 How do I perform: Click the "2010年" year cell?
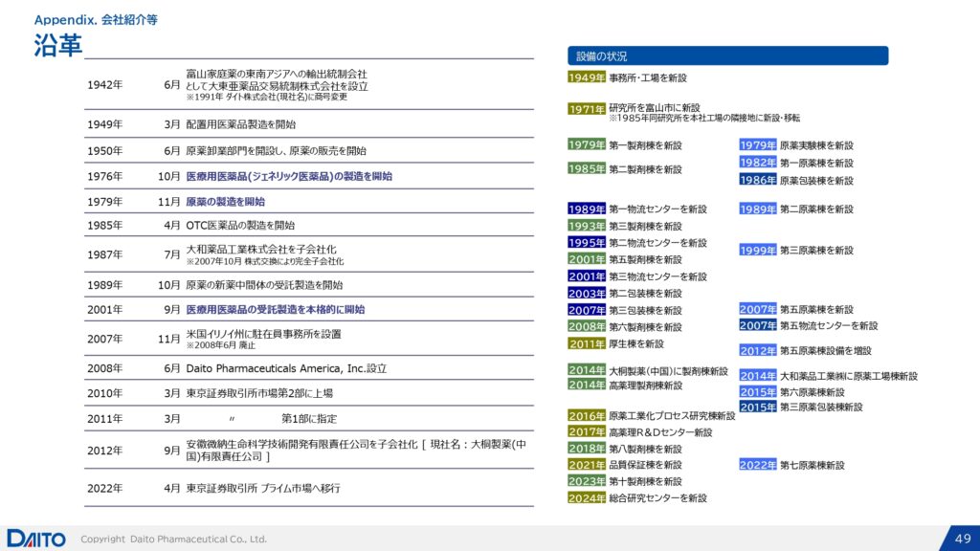tap(105, 393)
